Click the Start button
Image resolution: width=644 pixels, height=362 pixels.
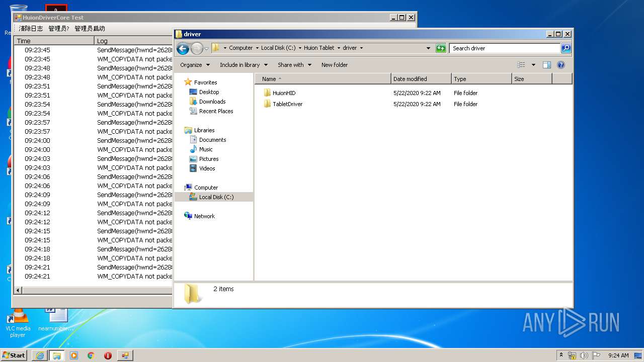tap(14, 355)
